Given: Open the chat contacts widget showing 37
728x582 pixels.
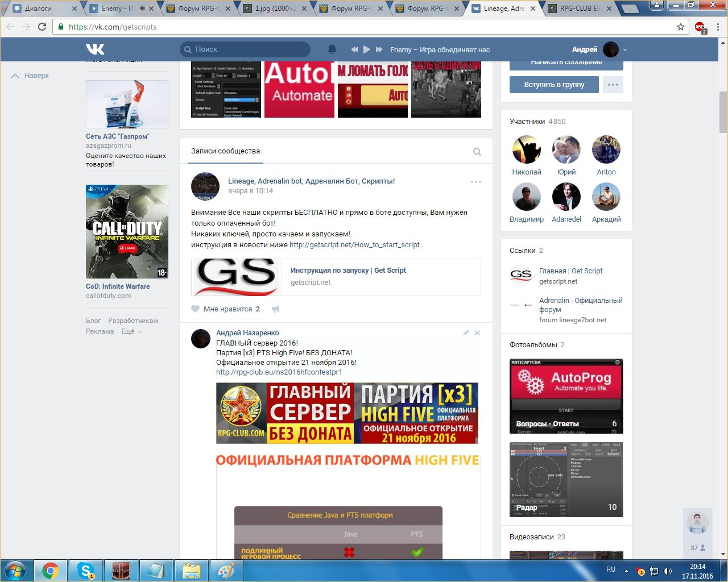Looking at the screenshot, I should click(697, 533).
